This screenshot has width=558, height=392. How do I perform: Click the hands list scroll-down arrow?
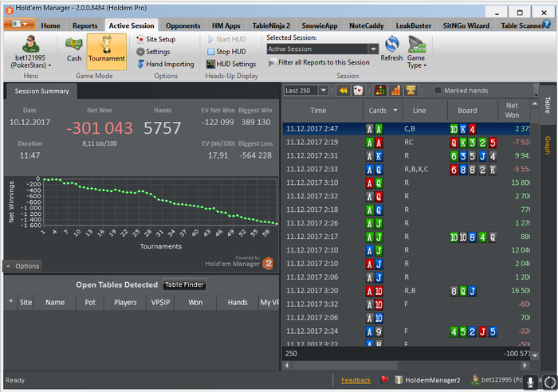coord(535,355)
